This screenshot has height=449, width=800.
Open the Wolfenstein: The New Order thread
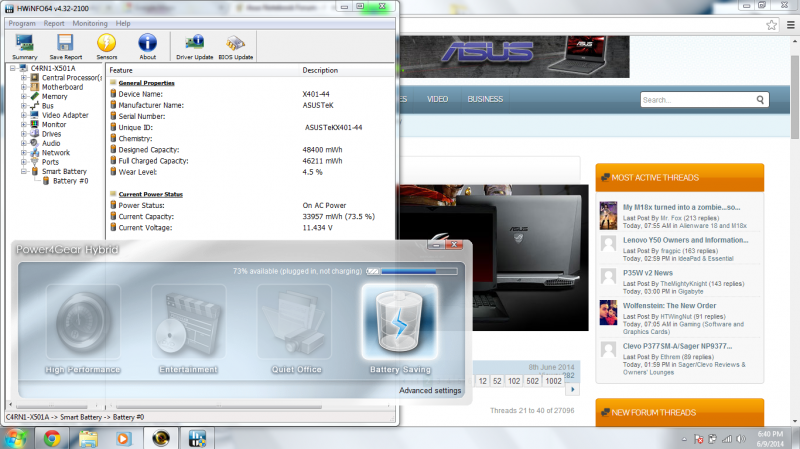tap(669, 306)
